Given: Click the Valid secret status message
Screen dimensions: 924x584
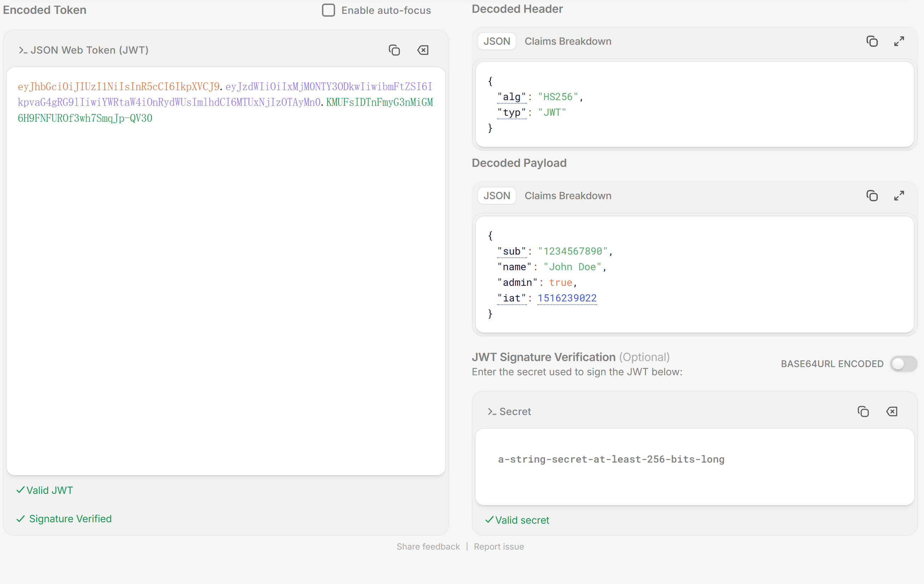Looking at the screenshot, I should (x=517, y=520).
